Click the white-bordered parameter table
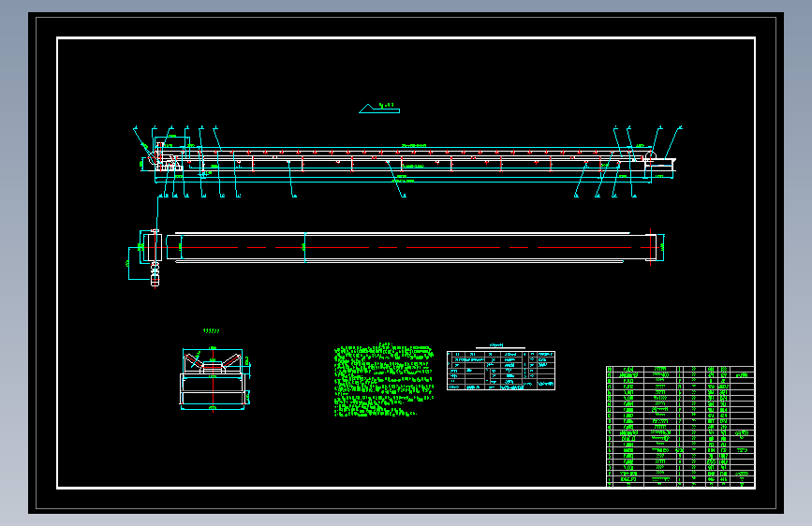 501,371
